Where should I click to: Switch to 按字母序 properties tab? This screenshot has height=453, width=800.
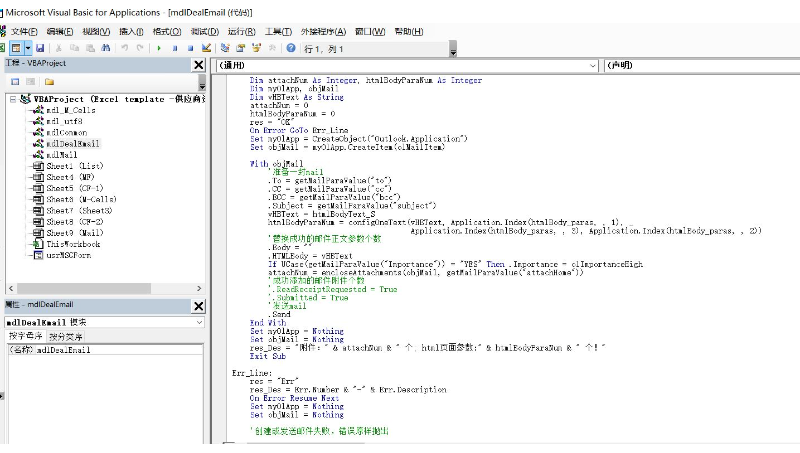[26, 336]
